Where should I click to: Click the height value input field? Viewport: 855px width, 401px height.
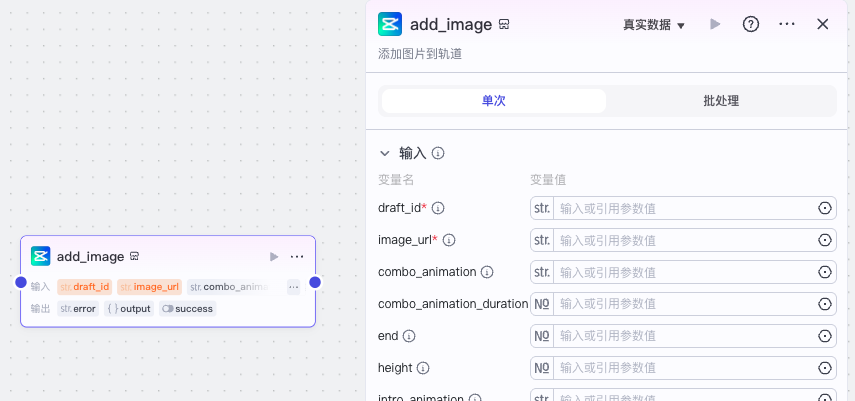point(685,368)
